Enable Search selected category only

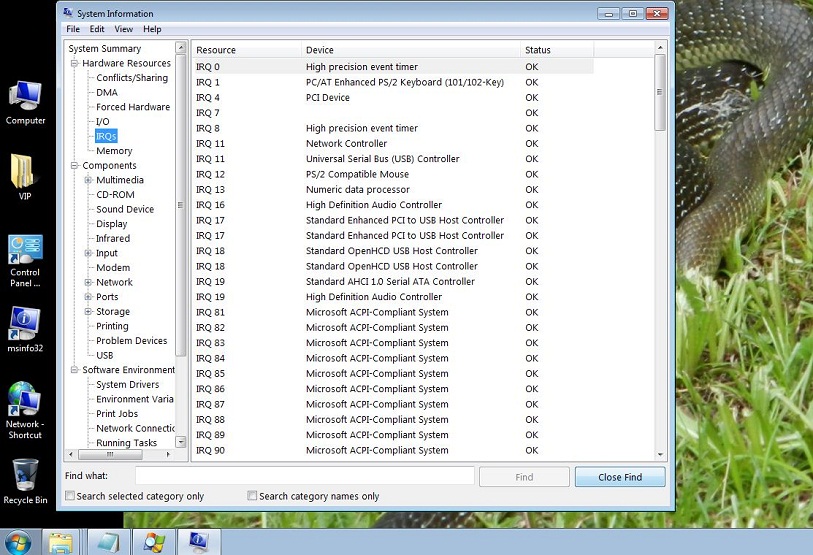[x=70, y=495]
